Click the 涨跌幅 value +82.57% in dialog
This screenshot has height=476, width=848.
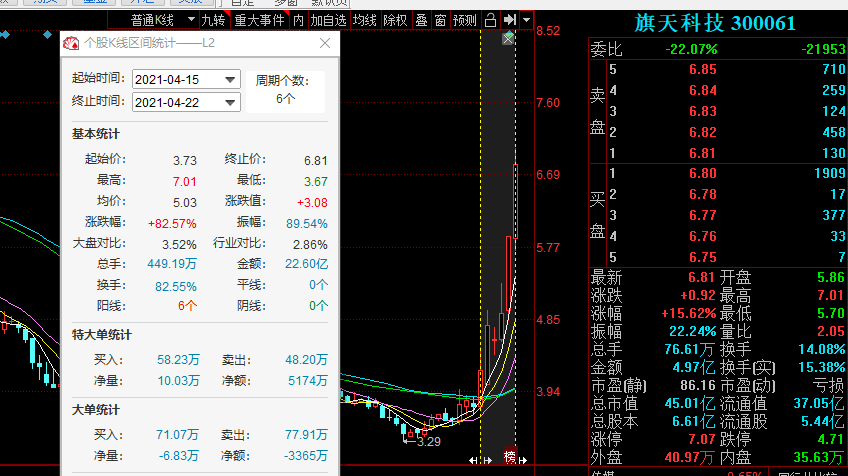(x=172, y=223)
